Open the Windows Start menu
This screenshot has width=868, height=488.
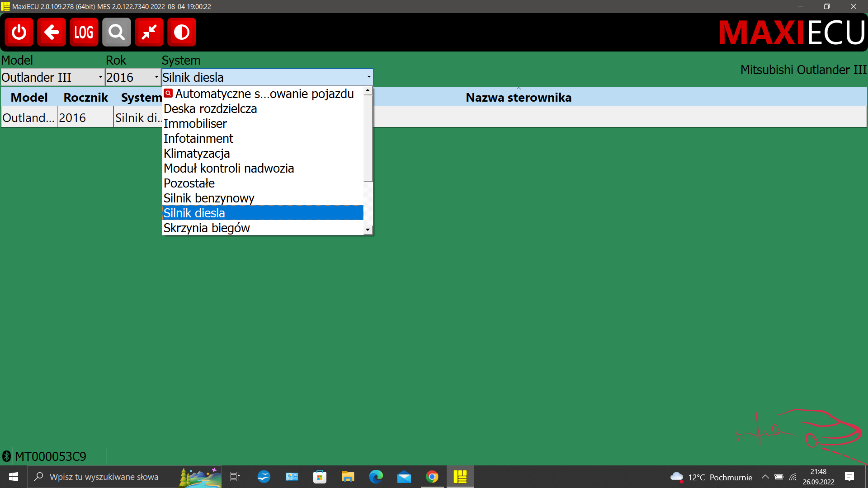(x=14, y=477)
